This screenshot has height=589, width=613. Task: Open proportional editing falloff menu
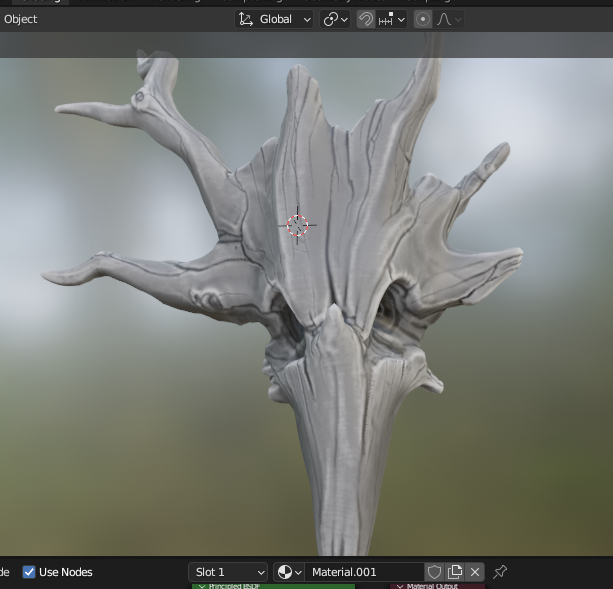[449, 19]
